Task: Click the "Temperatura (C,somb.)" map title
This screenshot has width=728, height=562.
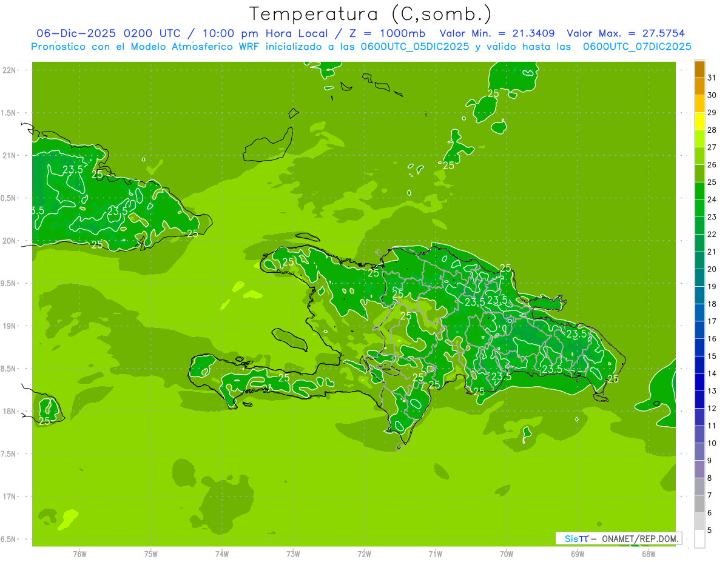Action: click(x=370, y=15)
